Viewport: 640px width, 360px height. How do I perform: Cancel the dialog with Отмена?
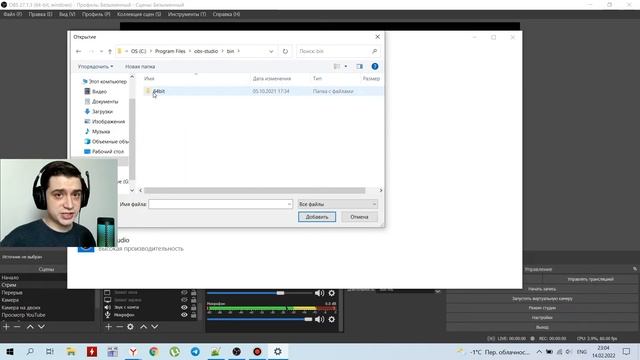[x=359, y=217]
